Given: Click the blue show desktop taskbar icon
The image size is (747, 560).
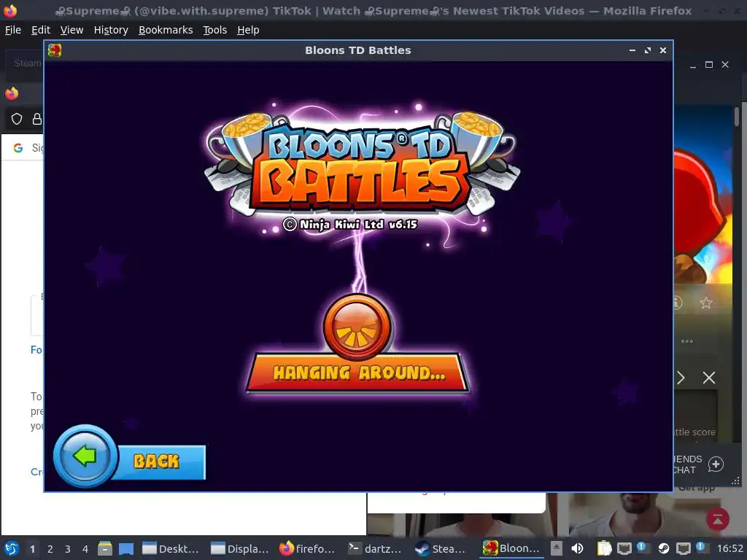Looking at the screenshot, I should coord(125,548).
